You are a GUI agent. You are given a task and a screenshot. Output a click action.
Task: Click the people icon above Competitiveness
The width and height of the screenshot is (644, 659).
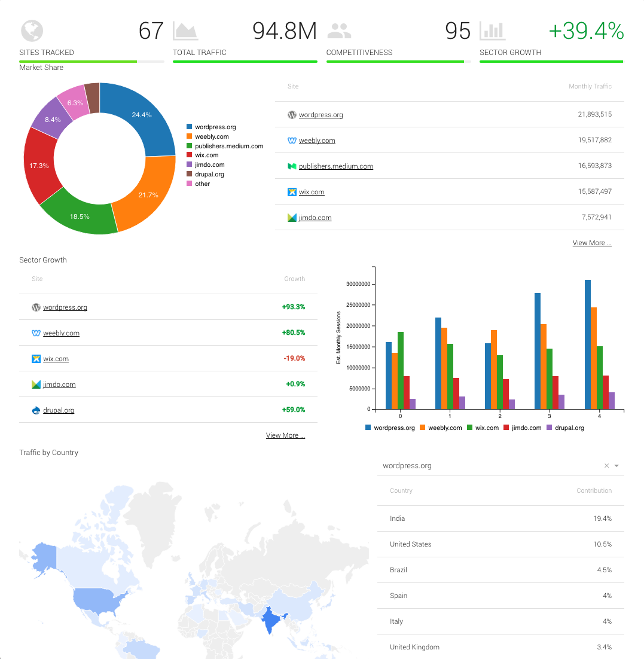point(338,30)
